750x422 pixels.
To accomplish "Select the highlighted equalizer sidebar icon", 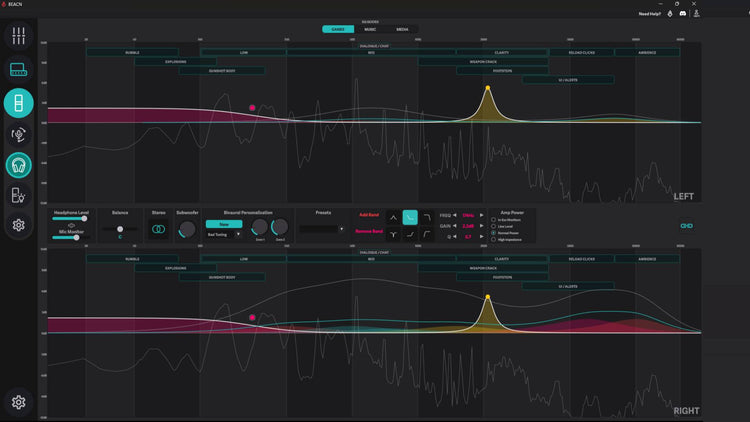I will click(18, 103).
